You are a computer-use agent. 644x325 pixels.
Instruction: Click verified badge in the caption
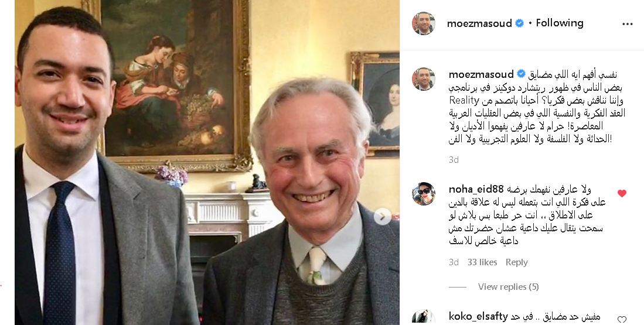521,74
